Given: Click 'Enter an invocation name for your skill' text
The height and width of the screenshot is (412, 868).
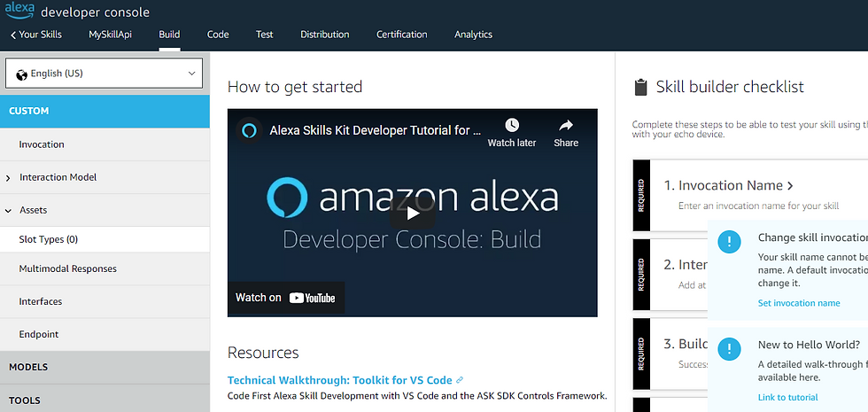Looking at the screenshot, I should pos(759,206).
